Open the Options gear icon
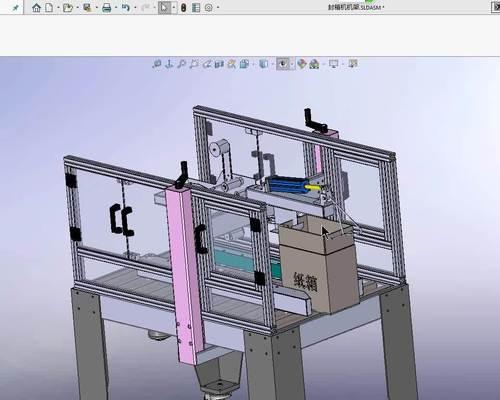The image size is (500, 400). tap(208, 8)
